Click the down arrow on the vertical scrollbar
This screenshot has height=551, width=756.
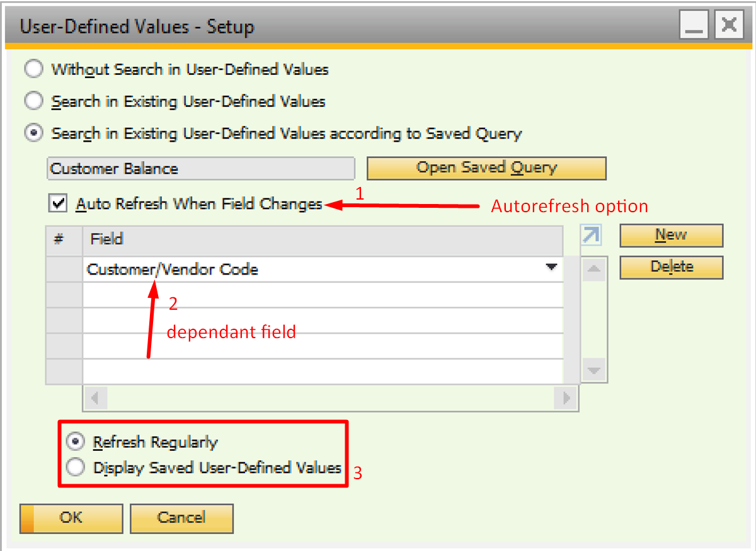pyautogui.click(x=593, y=370)
